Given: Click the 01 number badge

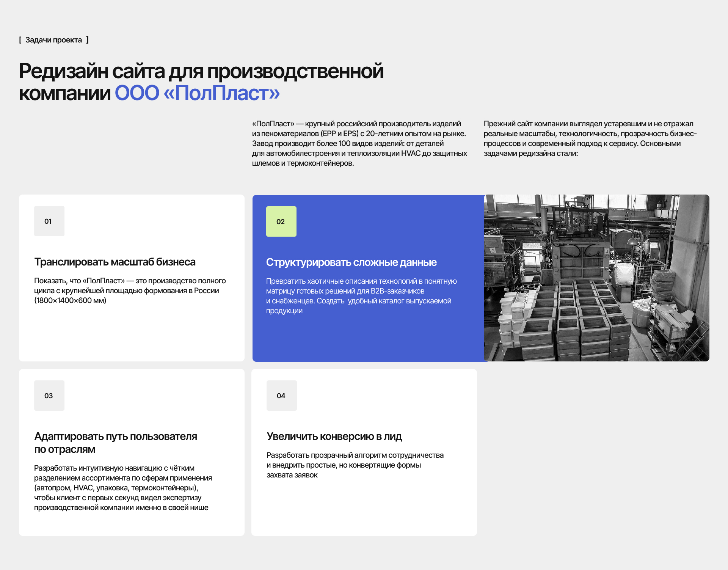Looking at the screenshot, I should pyautogui.click(x=49, y=221).
